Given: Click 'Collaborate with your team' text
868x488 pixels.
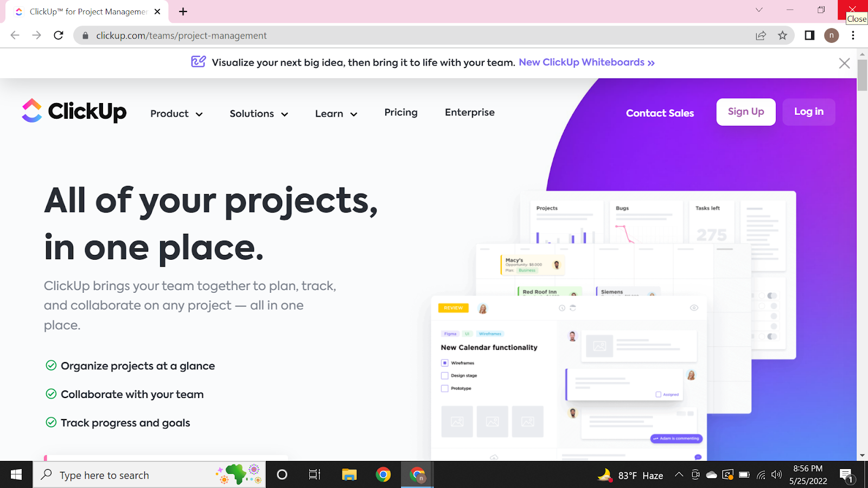Looking at the screenshot, I should [132, 394].
